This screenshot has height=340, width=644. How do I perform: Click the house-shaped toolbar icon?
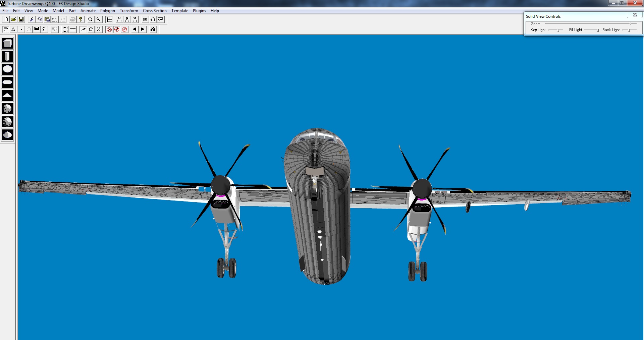153,19
